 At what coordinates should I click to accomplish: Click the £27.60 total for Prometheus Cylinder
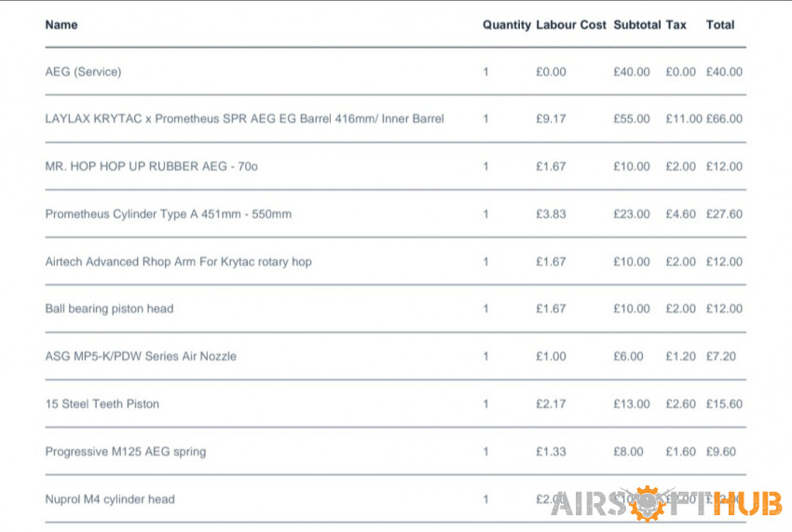(724, 214)
